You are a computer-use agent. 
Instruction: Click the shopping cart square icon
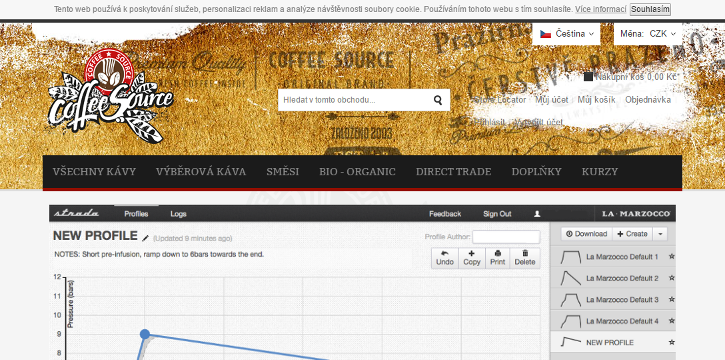tap(588, 77)
